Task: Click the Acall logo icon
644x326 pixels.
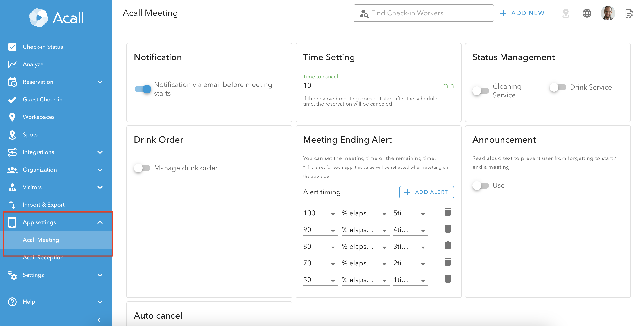Action: pos(38,18)
